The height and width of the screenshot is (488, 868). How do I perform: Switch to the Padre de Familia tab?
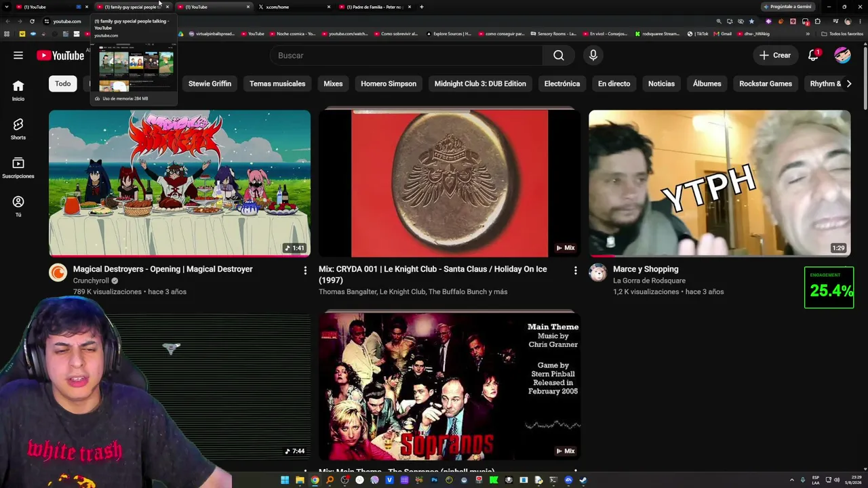point(375,7)
